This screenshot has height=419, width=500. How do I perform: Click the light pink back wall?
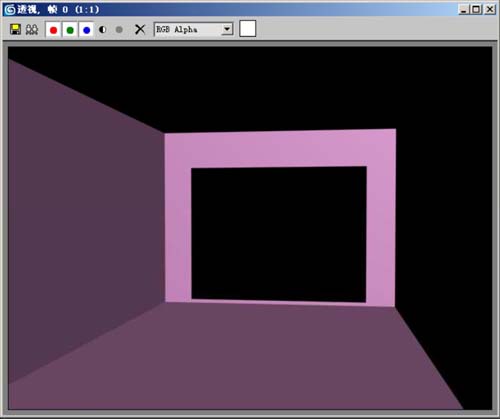tap(279, 149)
